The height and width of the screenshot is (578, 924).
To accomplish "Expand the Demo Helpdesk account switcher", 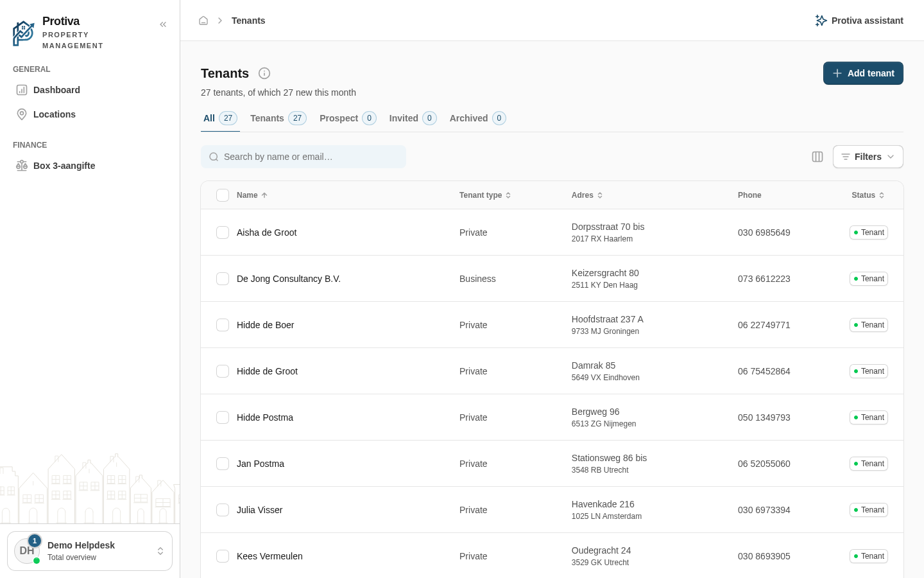I will (x=90, y=551).
